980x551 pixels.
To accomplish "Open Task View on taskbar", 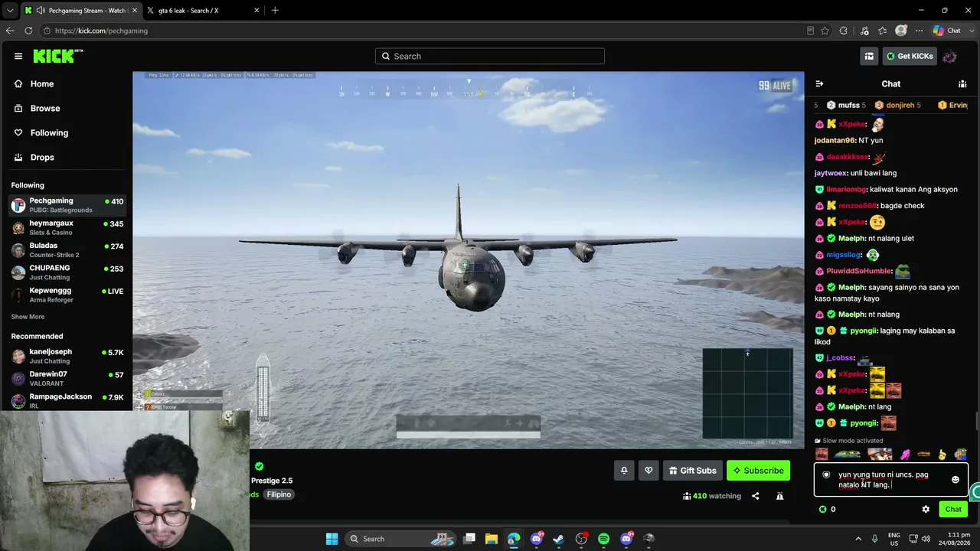I will (x=469, y=539).
